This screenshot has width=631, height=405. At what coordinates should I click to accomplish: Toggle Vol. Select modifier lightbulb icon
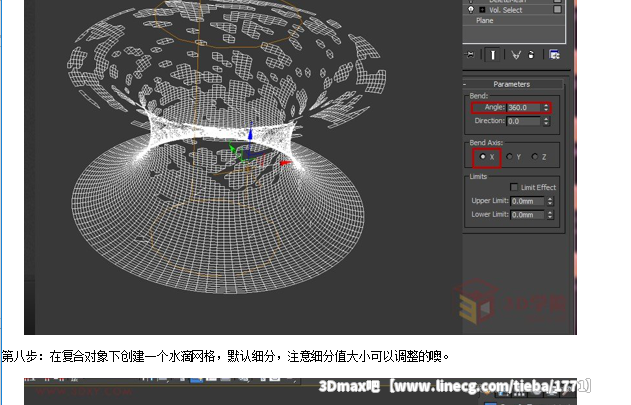[x=471, y=10]
